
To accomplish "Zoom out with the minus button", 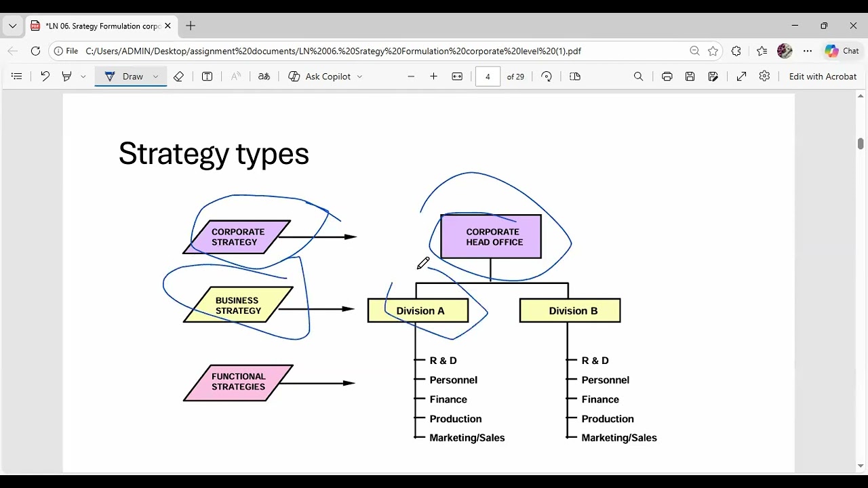I will [411, 77].
